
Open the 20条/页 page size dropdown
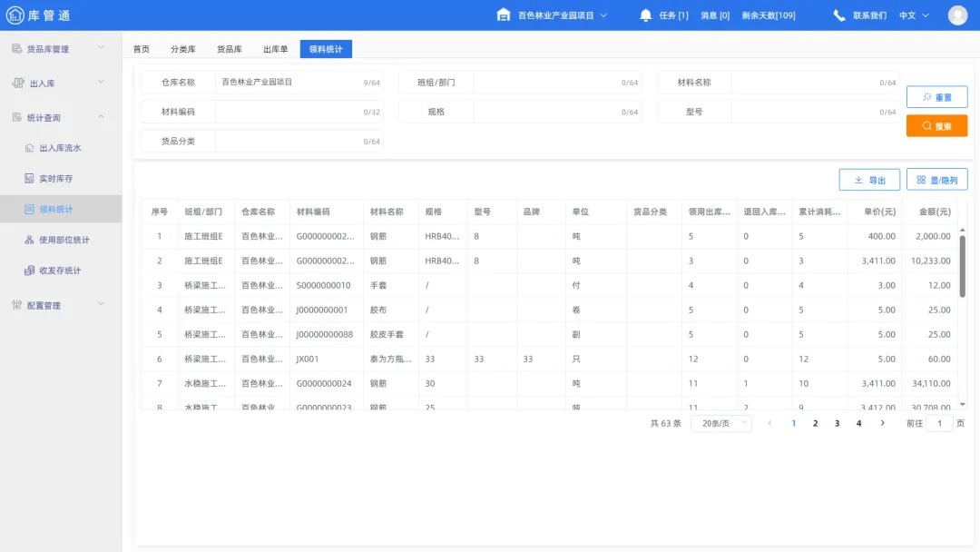[721, 423]
